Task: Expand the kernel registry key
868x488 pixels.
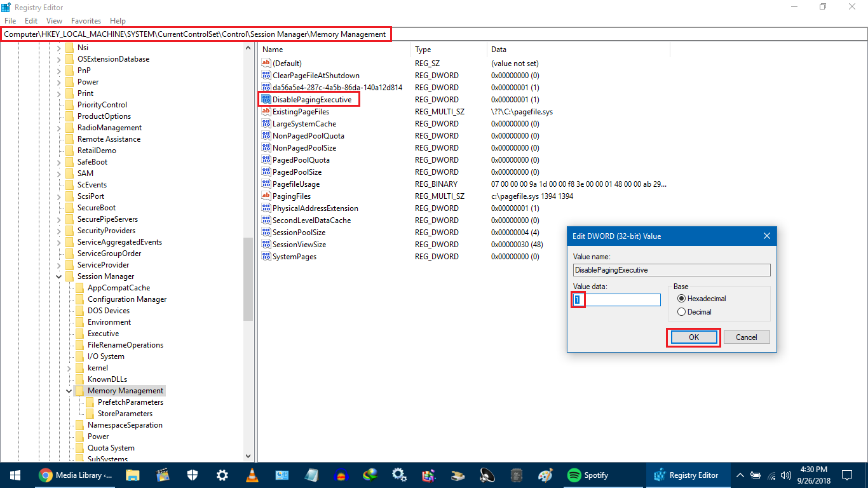Action: click(69, 368)
